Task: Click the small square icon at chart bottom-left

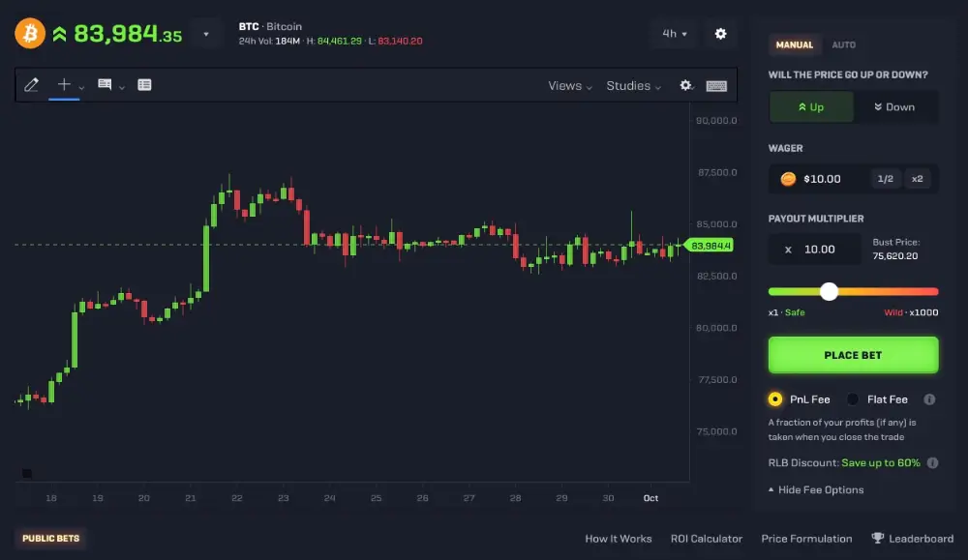Action: (x=26, y=474)
